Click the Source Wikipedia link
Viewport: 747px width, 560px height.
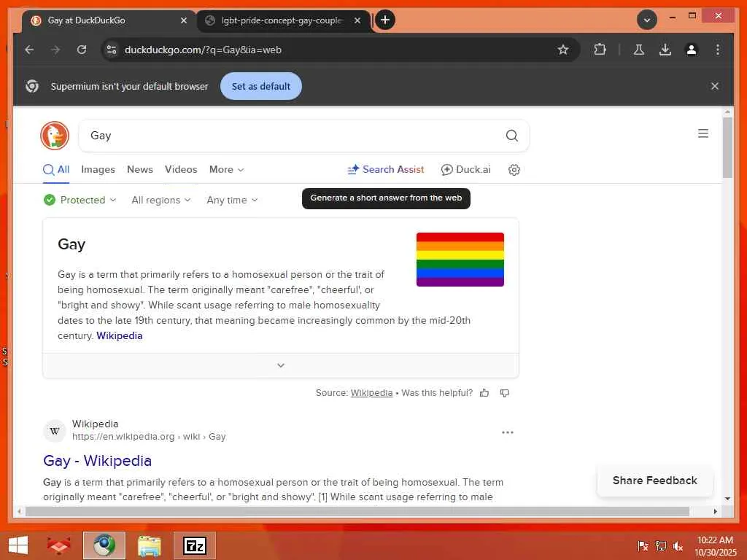click(x=371, y=393)
